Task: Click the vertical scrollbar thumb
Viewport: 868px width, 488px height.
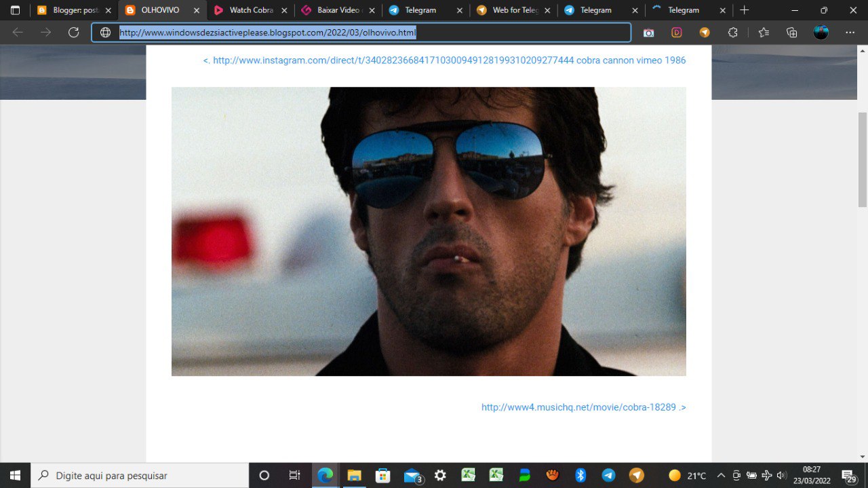Action: pyautogui.click(x=863, y=159)
